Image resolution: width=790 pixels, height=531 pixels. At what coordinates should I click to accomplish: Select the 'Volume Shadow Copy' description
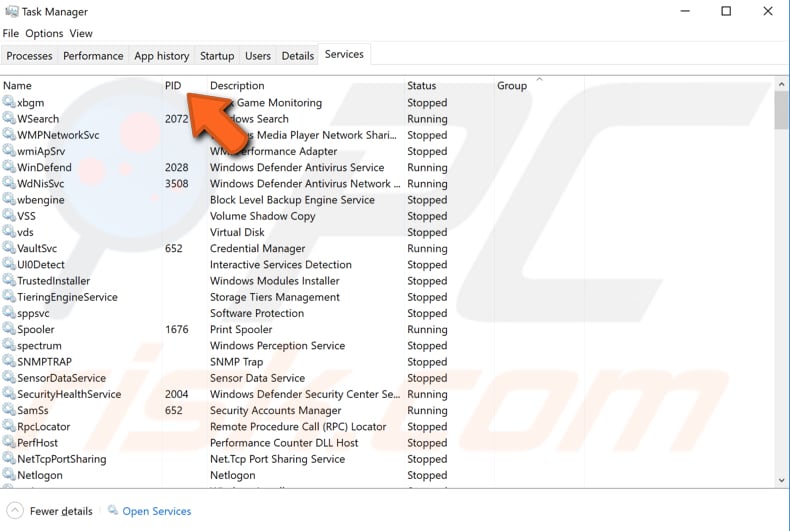coord(262,216)
